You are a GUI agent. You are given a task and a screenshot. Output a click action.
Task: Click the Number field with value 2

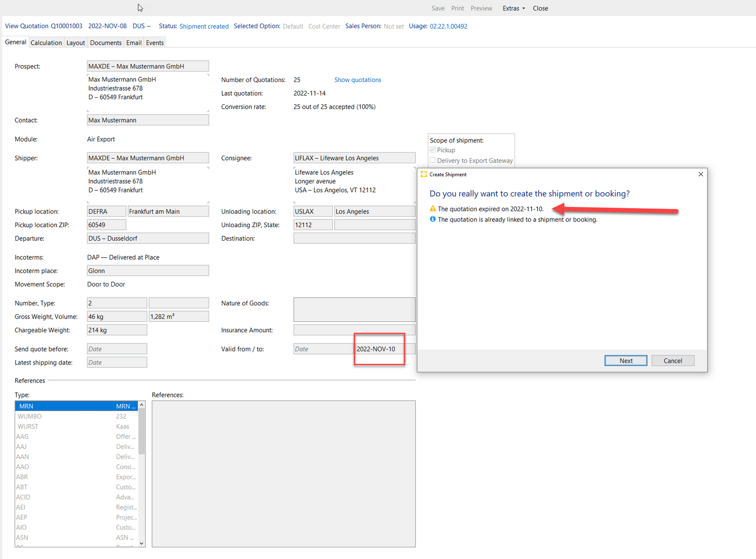[117, 303]
